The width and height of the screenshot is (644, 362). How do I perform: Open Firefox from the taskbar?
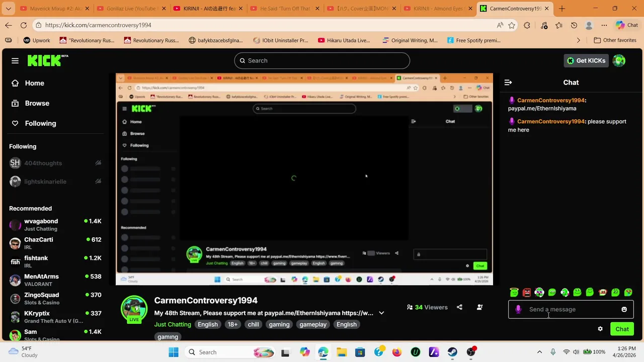(x=397, y=352)
